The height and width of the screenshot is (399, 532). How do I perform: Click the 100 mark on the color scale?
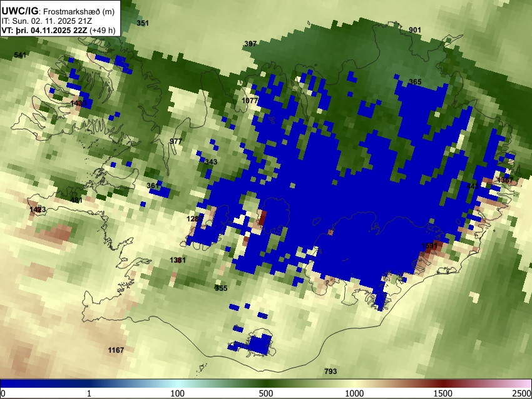tap(178, 393)
